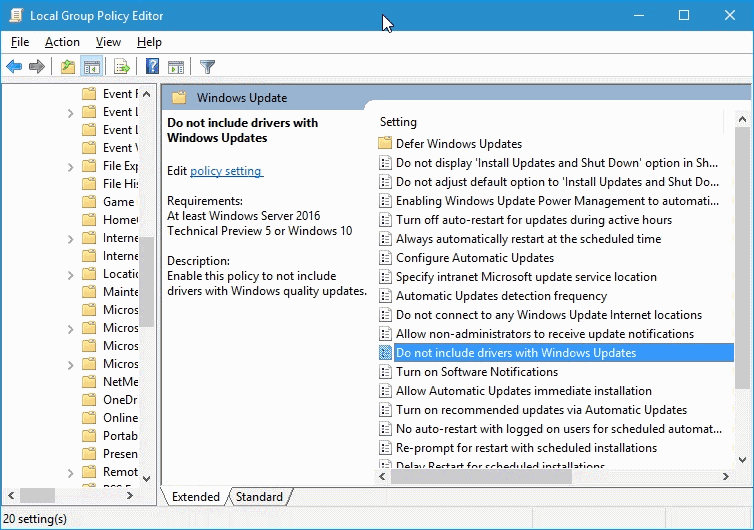
Task: Click the selected Do not include drivers policy icon
Action: tap(385, 353)
